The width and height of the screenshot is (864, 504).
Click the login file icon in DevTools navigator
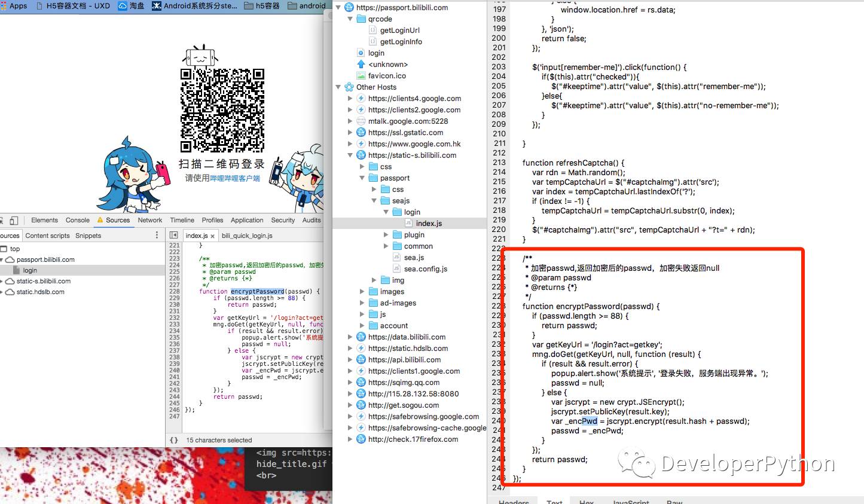click(x=17, y=270)
